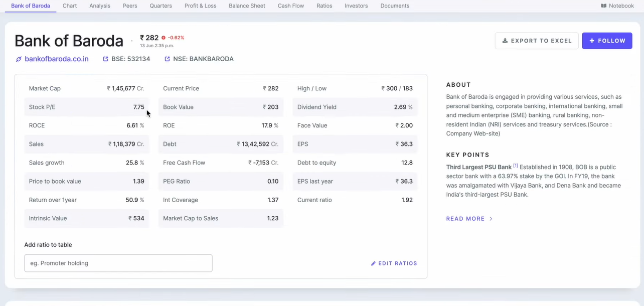
Task: Click the Market Cap value ₹ 1,45,677 Cr.
Action: point(125,88)
